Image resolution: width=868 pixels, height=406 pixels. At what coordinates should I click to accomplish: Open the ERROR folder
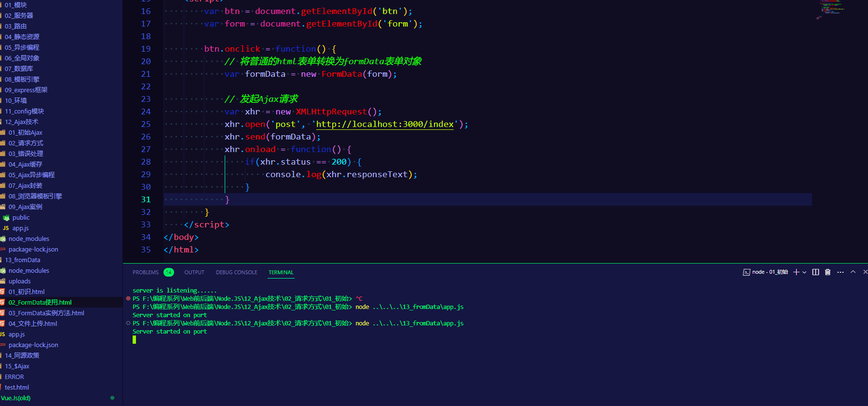pos(14,377)
